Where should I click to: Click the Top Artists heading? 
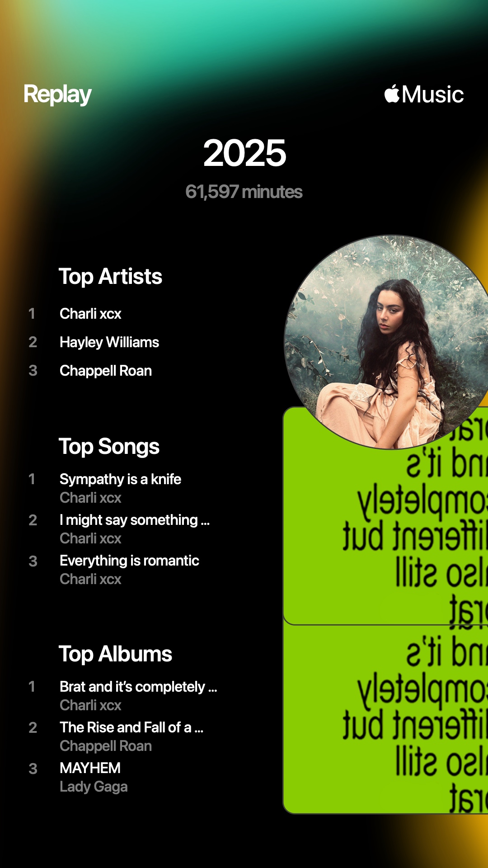pos(110,276)
